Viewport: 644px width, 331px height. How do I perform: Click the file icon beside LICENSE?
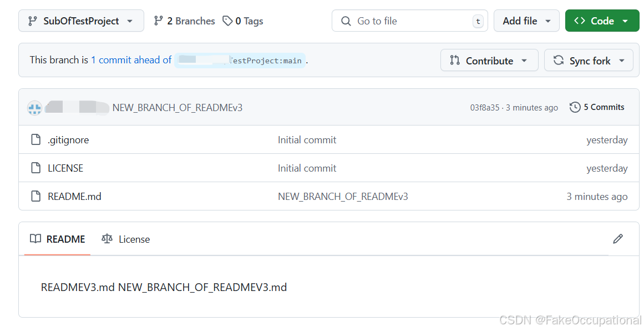click(36, 168)
